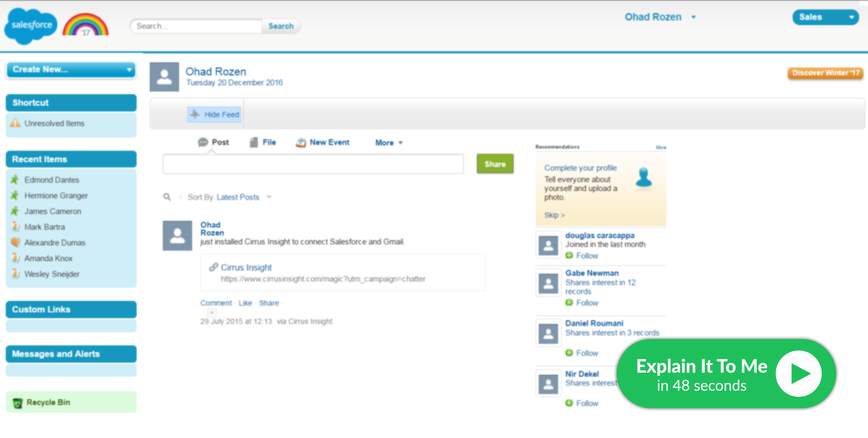This screenshot has height=438, width=868.
Task: Click the Post speech bubble icon
Action: tap(203, 142)
